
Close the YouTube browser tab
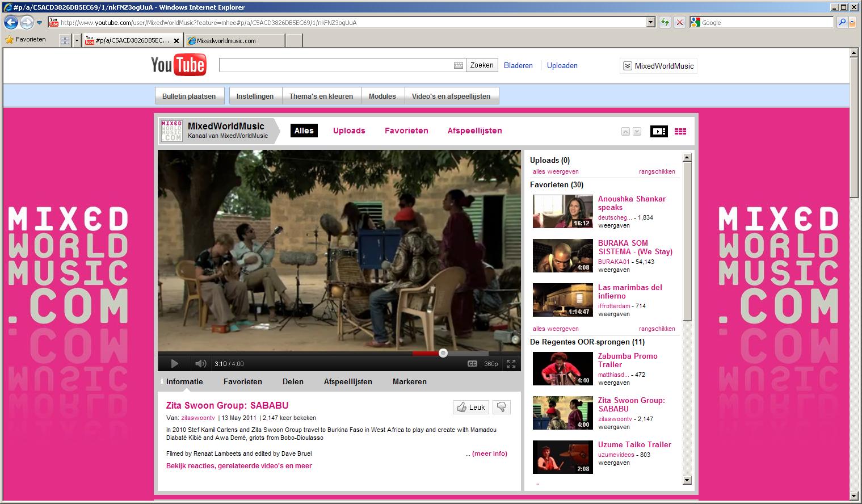pyautogui.click(x=176, y=41)
